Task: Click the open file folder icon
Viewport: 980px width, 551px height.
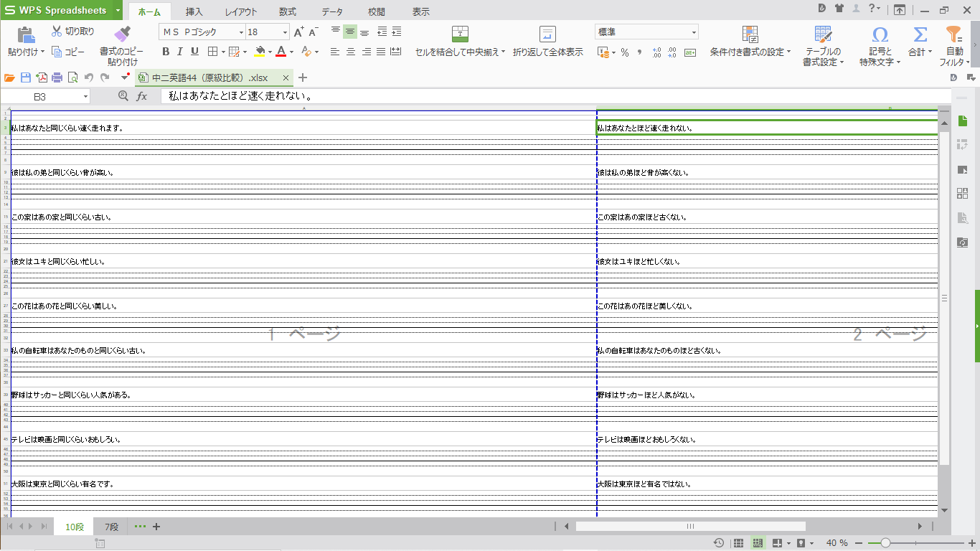Action: 9,77
